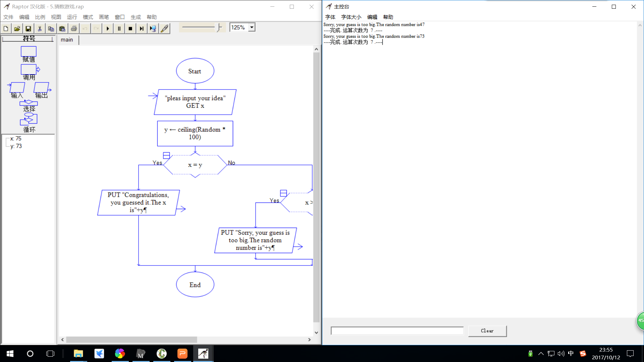Click the Paste toolbar icon
This screenshot has width=644, height=362.
point(62,28)
